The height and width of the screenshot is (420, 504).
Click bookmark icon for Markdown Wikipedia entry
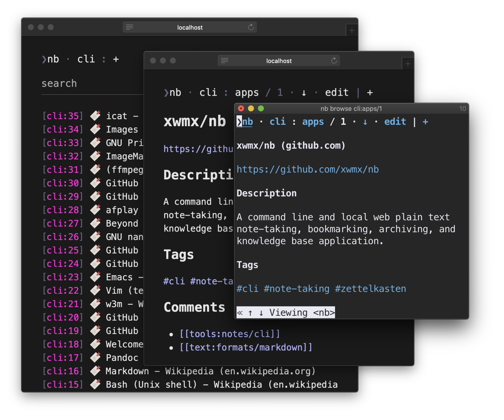[95, 371]
